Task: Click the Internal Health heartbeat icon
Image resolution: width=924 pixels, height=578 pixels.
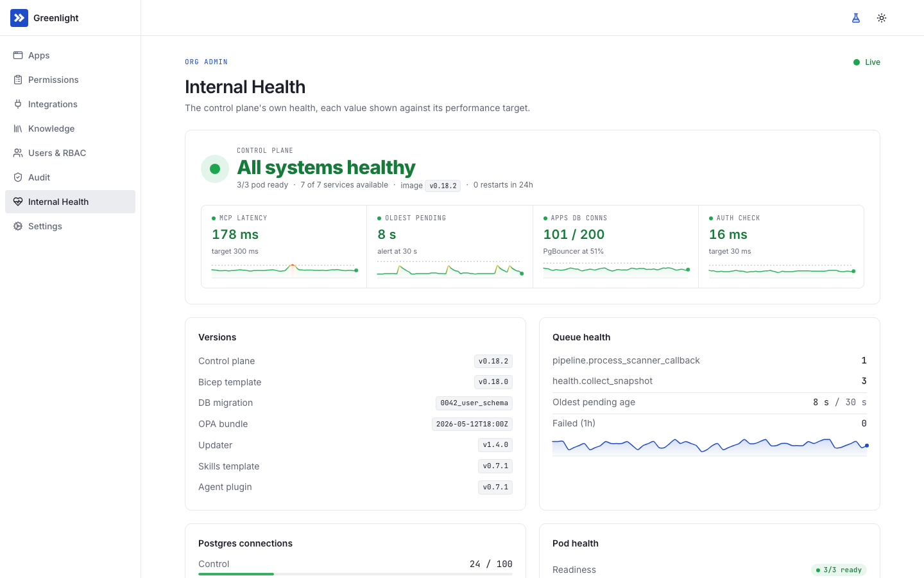Action: click(x=18, y=202)
